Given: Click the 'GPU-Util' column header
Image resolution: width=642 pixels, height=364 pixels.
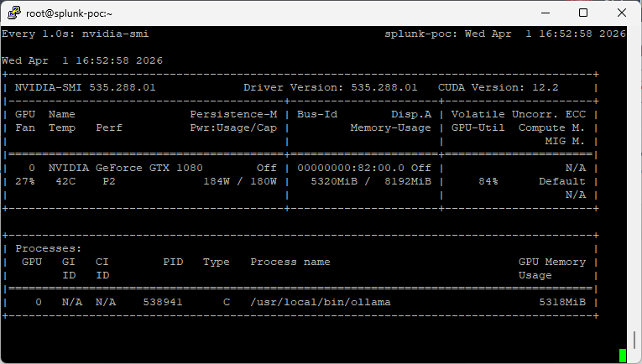Looking at the screenshot, I should point(478,127).
